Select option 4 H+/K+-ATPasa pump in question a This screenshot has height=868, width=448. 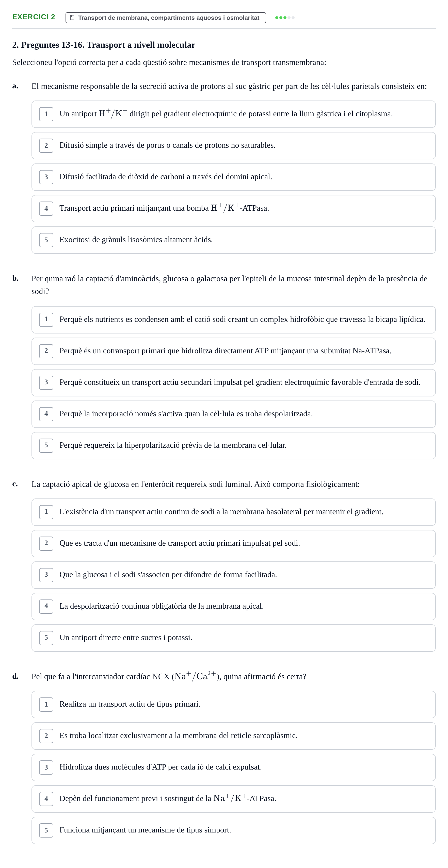[233, 209]
